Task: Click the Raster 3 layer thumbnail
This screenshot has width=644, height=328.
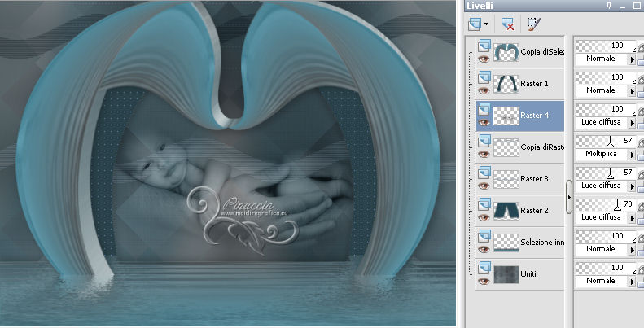Action: click(506, 179)
